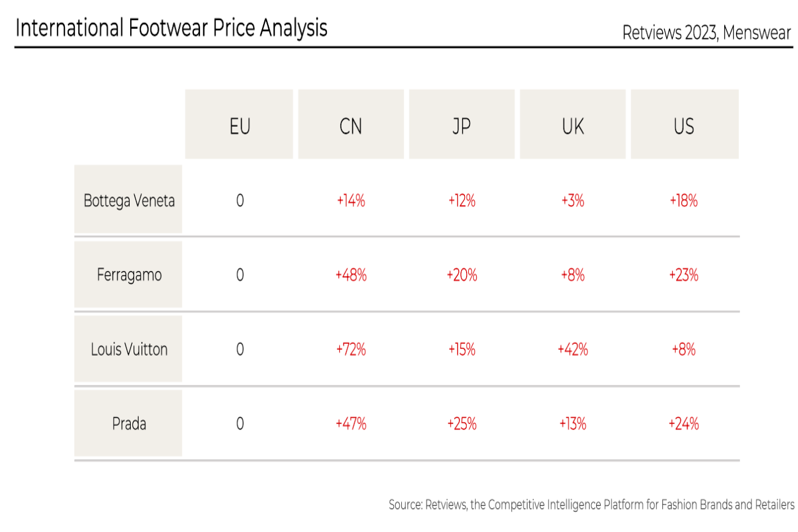Click the International Footwear Price Analysis title
This screenshot has width=798, height=532.
tap(171, 28)
